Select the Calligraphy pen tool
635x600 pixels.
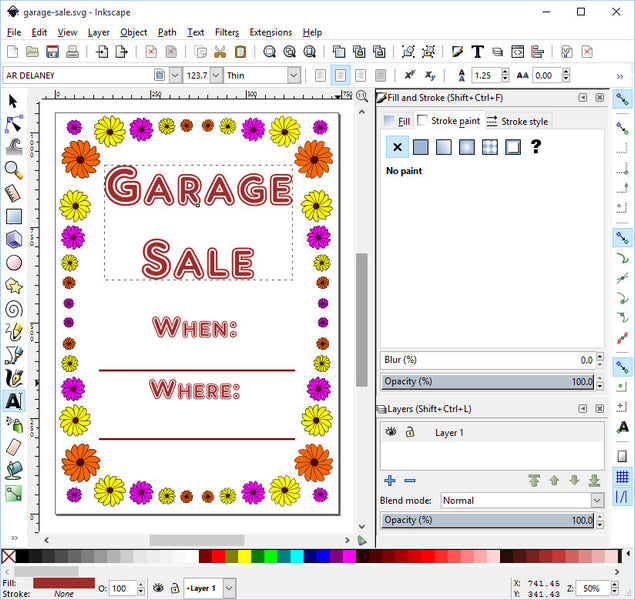click(x=14, y=377)
